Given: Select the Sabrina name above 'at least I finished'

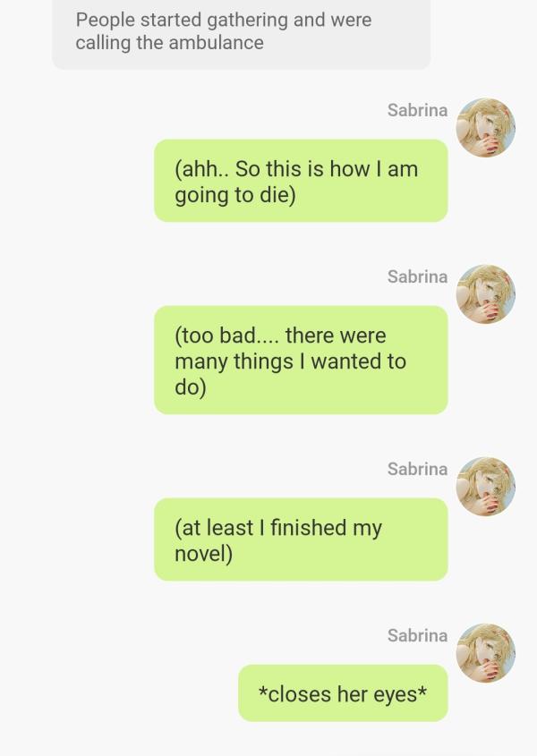Looking at the screenshot, I should coord(417,469).
